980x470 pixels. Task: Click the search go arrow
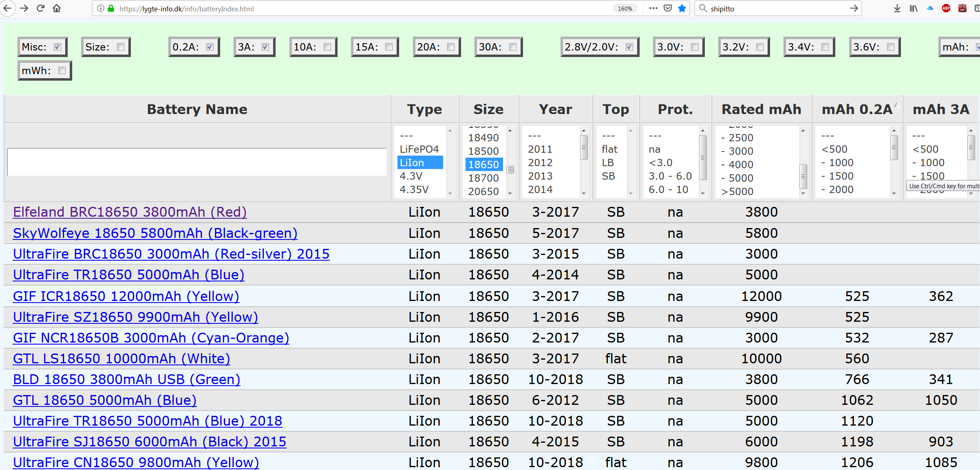854,8
